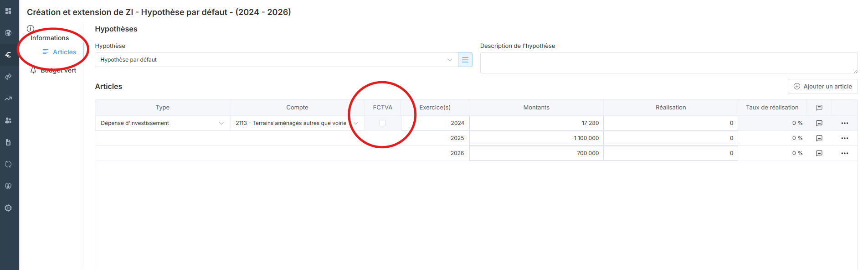
Task: Click the Description de l'hypothèse text area
Action: (668, 63)
